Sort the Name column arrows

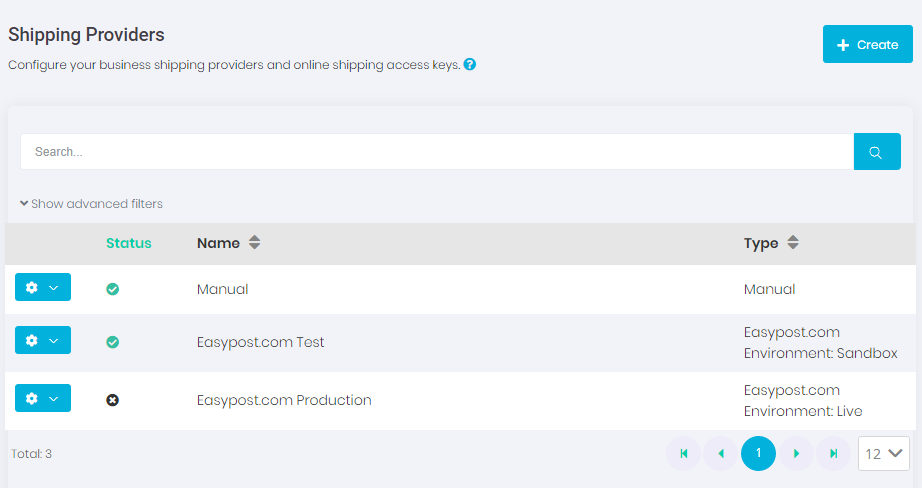click(x=254, y=243)
